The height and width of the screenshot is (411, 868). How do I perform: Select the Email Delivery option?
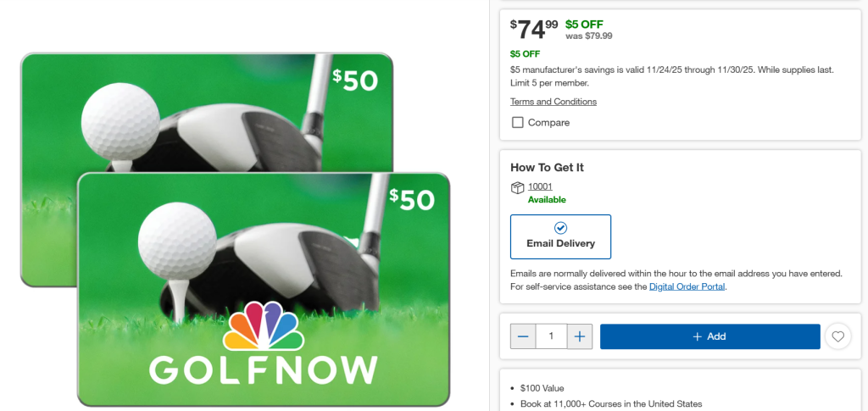click(x=560, y=236)
